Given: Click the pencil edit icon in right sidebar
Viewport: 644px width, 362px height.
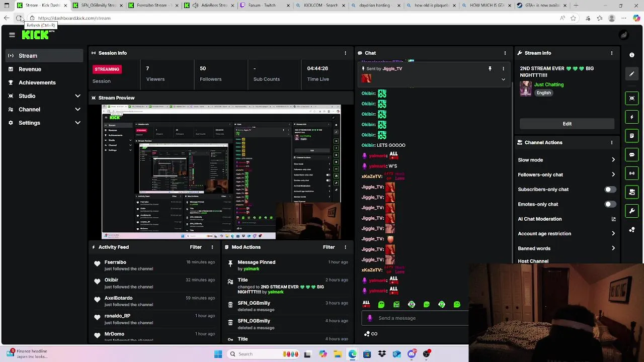Looking at the screenshot, I should 632,74.
